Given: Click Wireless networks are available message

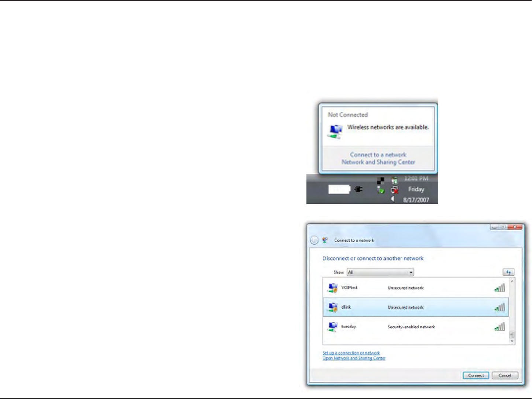Looking at the screenshot, I should tap(388, 127).
